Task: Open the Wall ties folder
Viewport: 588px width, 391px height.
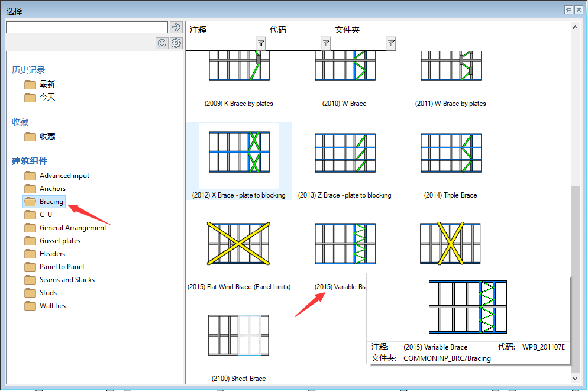Action: [45, 306]
